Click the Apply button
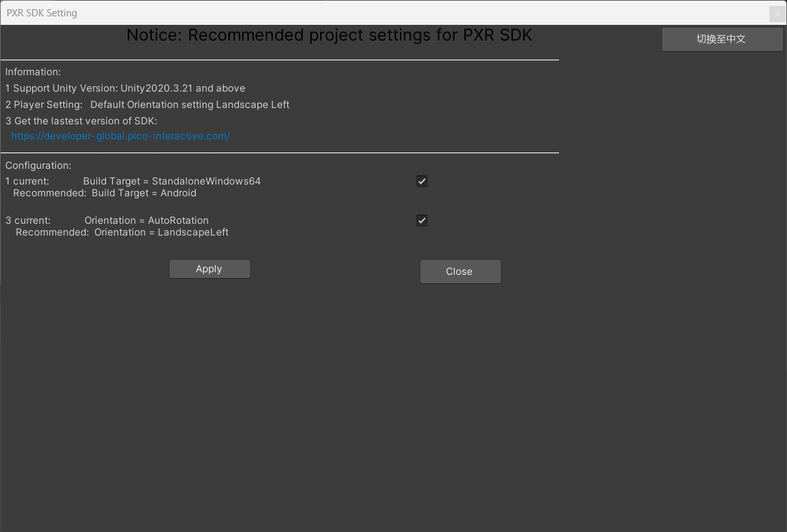 pyautogui.click(x=210, y=269)
